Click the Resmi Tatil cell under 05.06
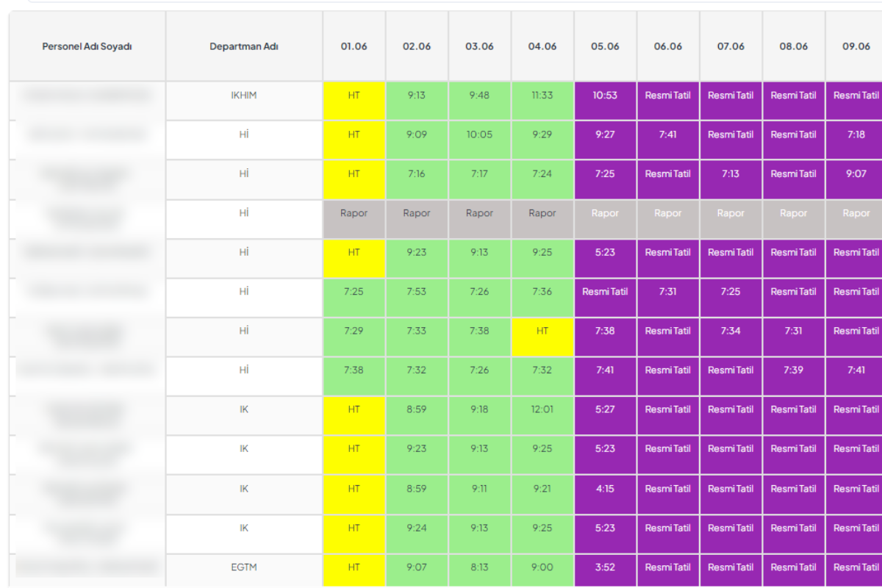 pos(605,292)
